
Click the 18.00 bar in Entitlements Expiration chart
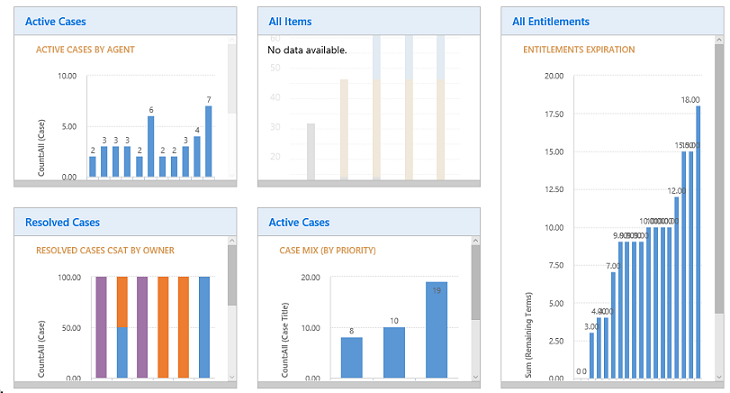698,242
